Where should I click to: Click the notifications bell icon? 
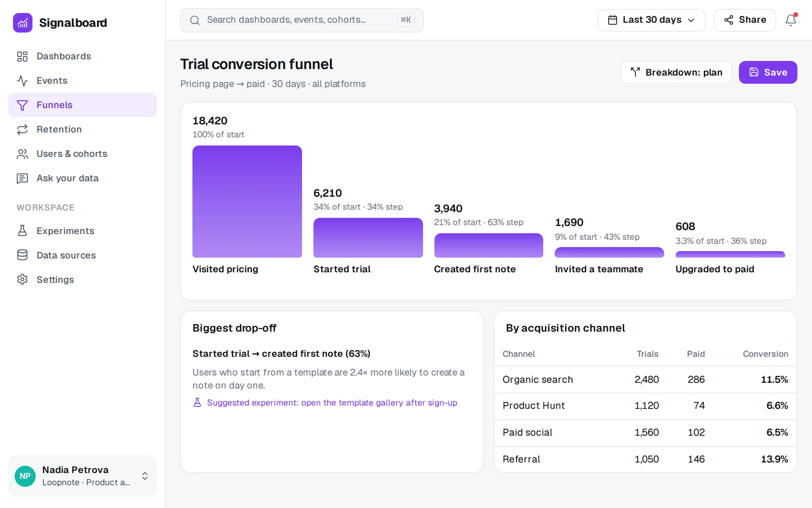(x=790, y=20)
